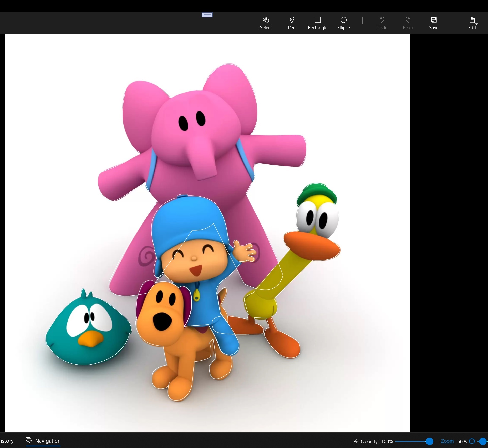Image resolution: width=488 pixels, height=448 pixels.
Task: Switch to the History tab
Action: click(7, 441)
